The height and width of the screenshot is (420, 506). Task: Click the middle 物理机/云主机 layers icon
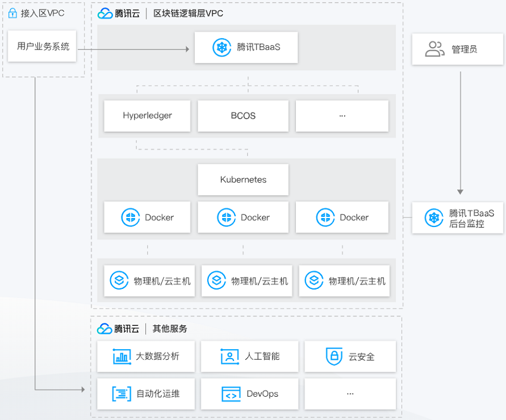[217, 280]
